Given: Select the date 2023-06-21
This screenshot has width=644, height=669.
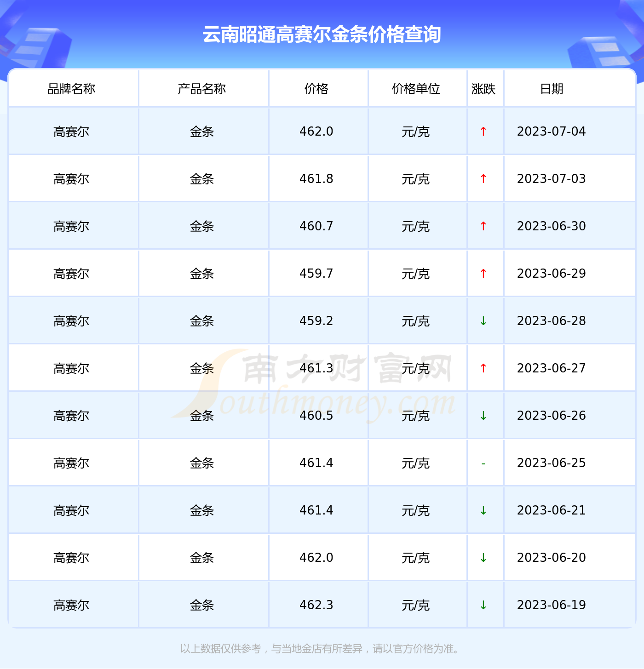Looking at the screenshot, I should point(552,510).
